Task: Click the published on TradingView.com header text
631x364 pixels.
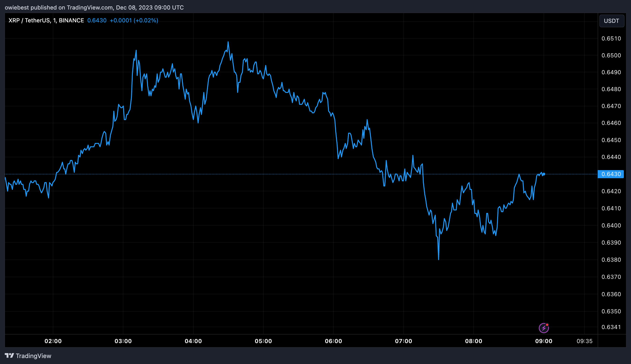Action: [94, 8]
